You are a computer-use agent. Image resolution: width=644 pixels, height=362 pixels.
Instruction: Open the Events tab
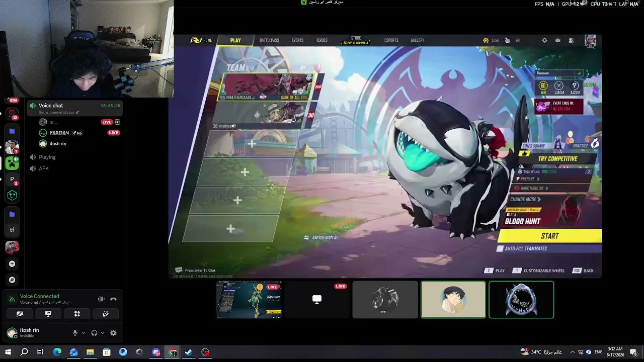(x=297, y=40)
